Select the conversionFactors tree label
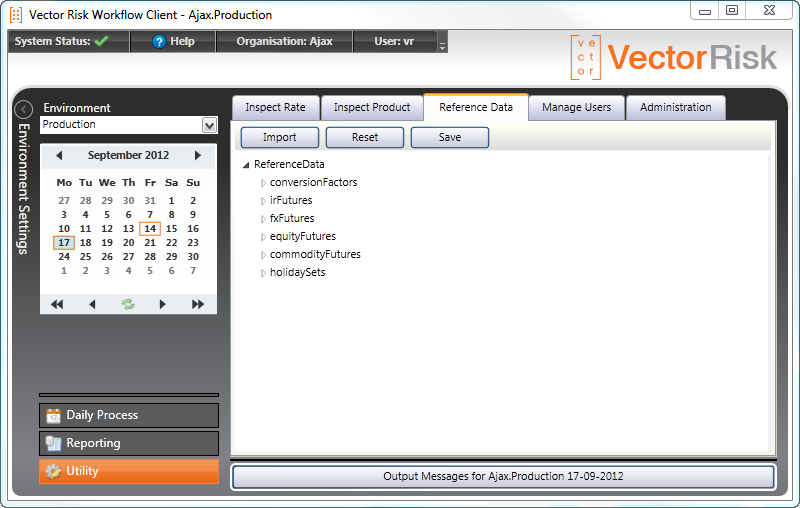This screenshot has width=800, height=508. [x=313, y=183]
